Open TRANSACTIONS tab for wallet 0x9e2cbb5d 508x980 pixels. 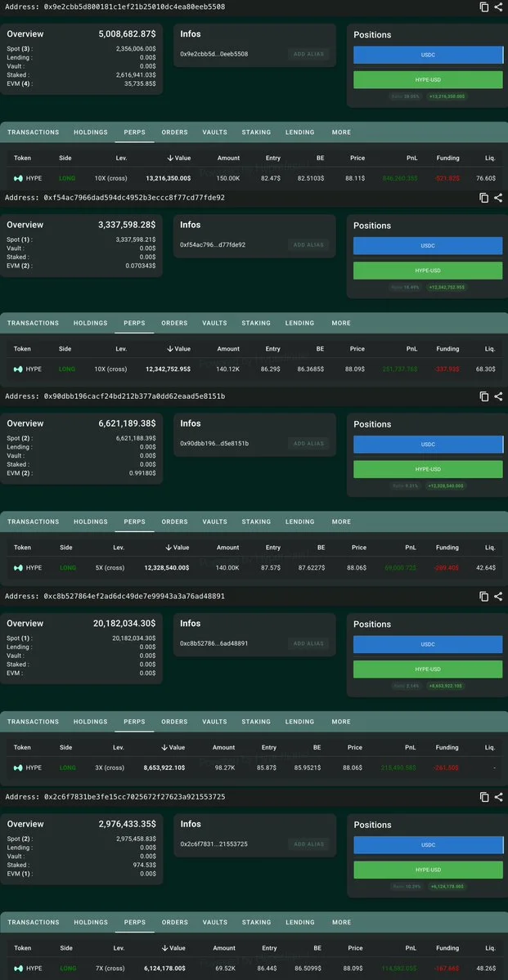pyautogui.click(x=34, y=132)
